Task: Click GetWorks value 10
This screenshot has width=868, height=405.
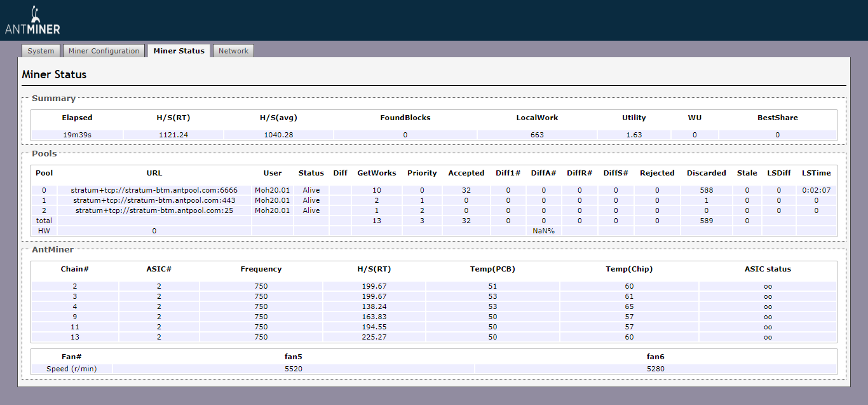Action: coord(377,190)
